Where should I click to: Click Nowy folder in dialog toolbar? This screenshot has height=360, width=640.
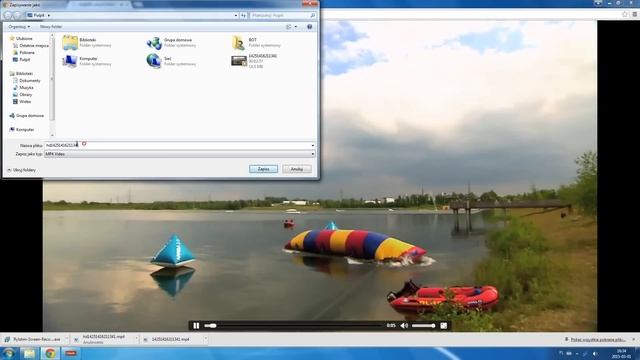(x=51, y=27)
